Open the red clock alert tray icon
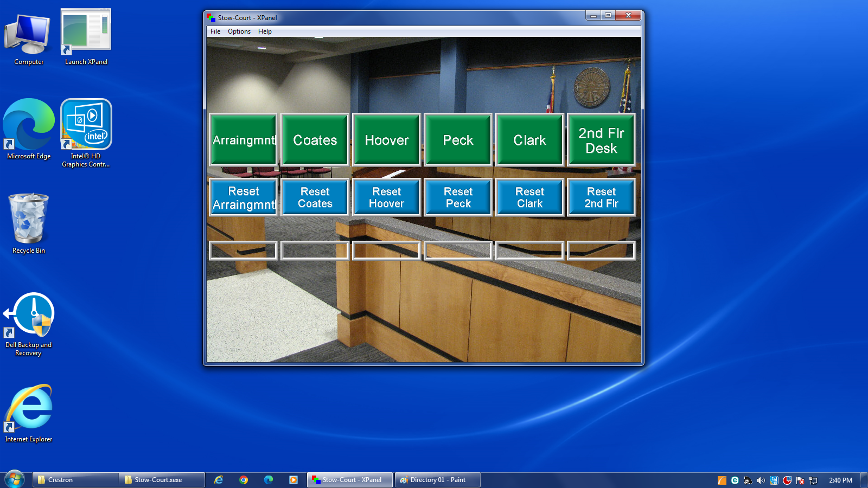The height and width of the screenshot is (488, 868). pyautogui.click(x=787, y=480)
